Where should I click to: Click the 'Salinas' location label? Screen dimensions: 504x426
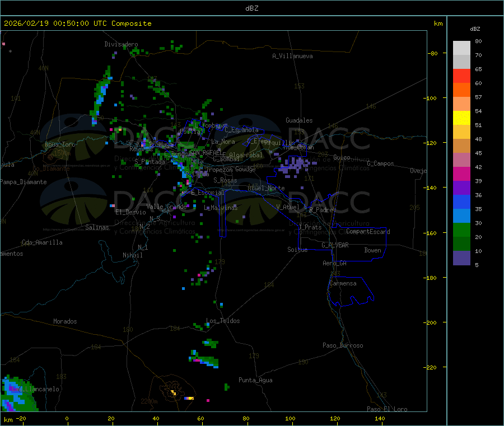click(x=97, y=227)
